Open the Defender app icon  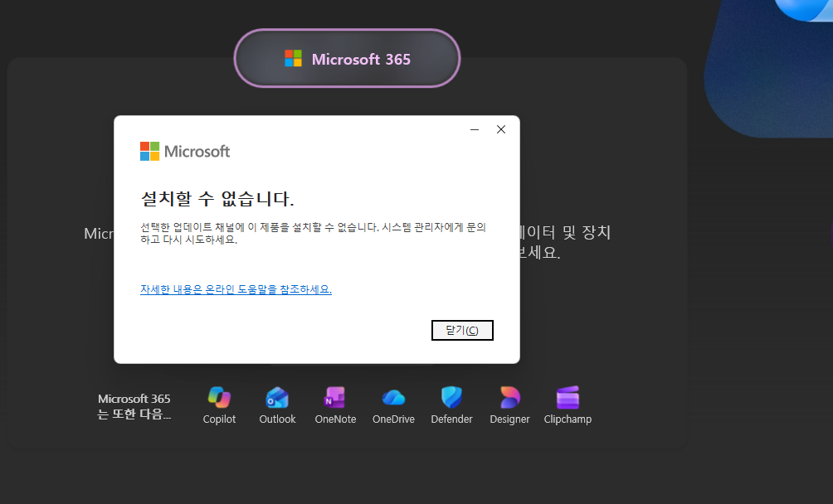pyautogui.click(x=451, y=397)
